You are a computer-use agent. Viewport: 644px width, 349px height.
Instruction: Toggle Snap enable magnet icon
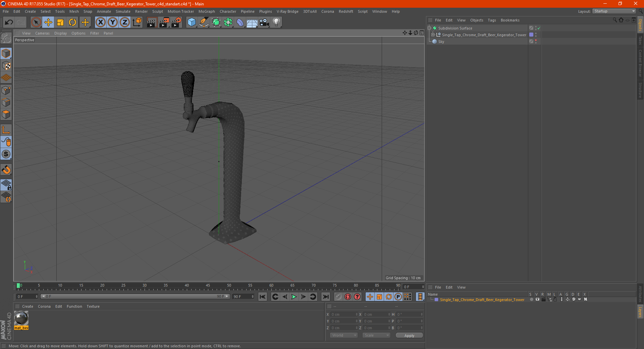pos(6,169)
